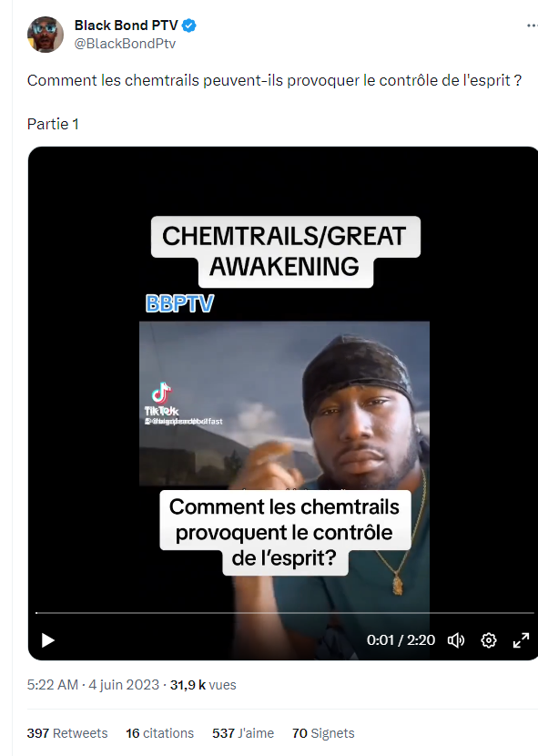The image size is (538, 756).
Task: Open the 5:22 AM · 4 juin 2023 timestamp
Action: 93,685
